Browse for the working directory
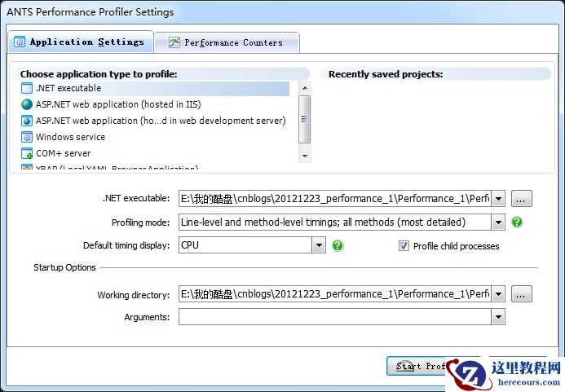This screenshot has width=565, height=392. coord(522,294)
